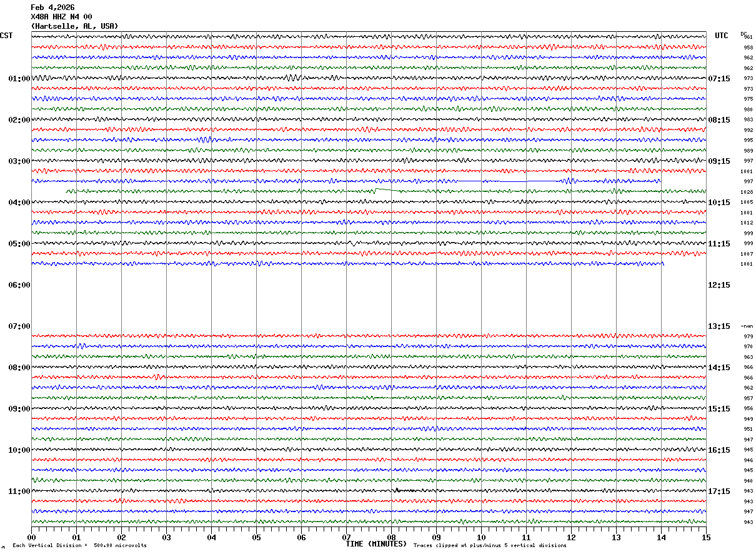Click minute axis label 07
Viewport: 756px width, 554px height.
346,537
